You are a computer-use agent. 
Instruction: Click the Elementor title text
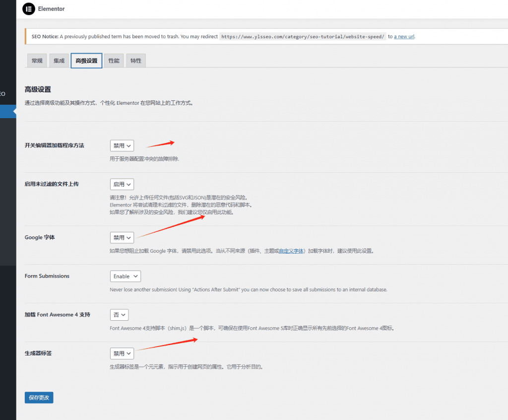(x=51, y=9)
